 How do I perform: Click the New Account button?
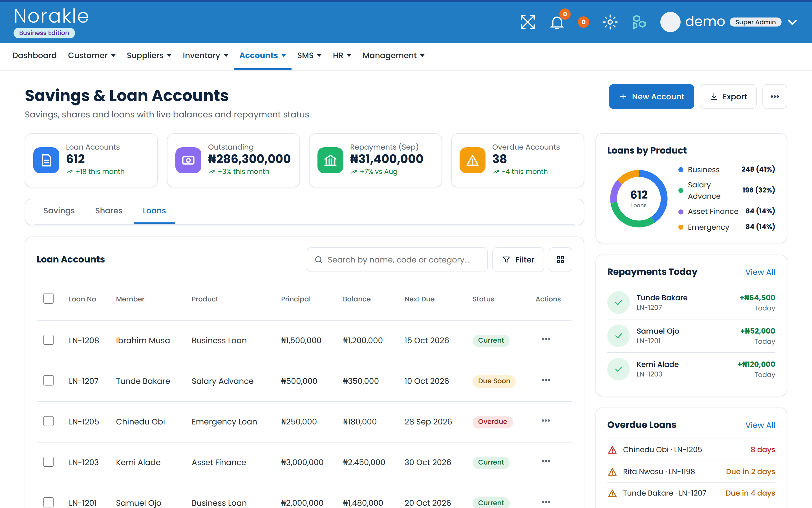coord(651,97)
